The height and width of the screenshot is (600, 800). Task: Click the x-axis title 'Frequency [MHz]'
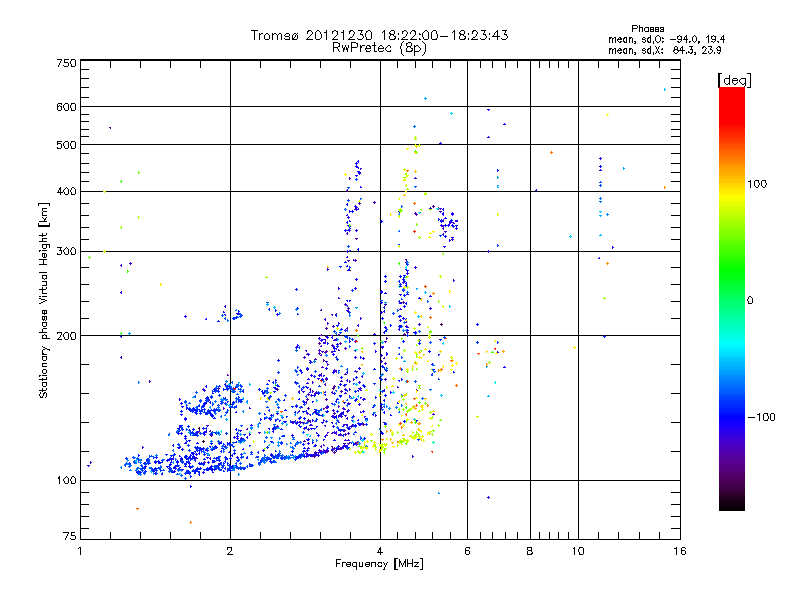point(379,564)
